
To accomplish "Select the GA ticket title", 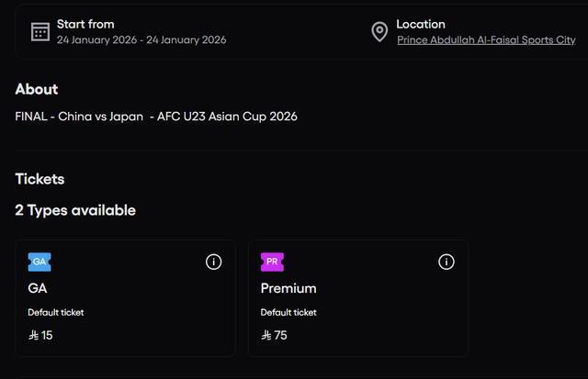I will (x=38, y=288).
